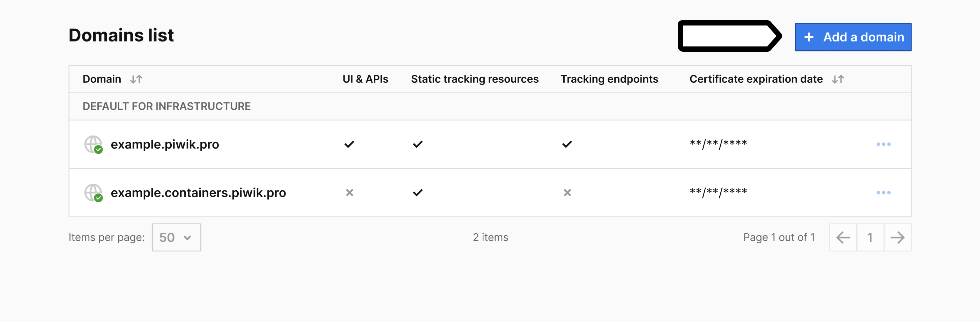Image resolution: width=980 pixels, height=322 pixels.
Task: Click Static tracking resources checkmark for example.containers.piwik.pro
Action: 417,192
